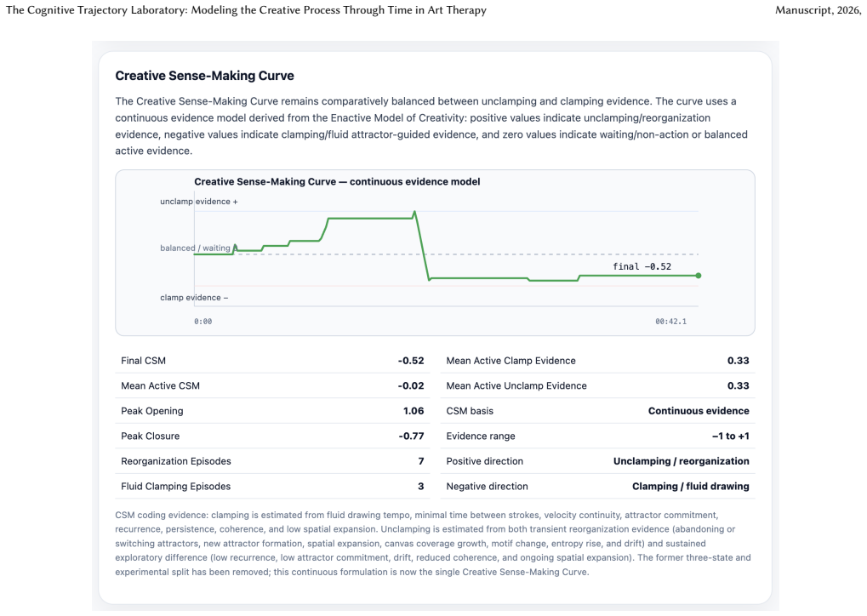Viewport: 867px width, 616px height.
Task: Select the value 'Continuous evidence'
Action: coord(699,411)
